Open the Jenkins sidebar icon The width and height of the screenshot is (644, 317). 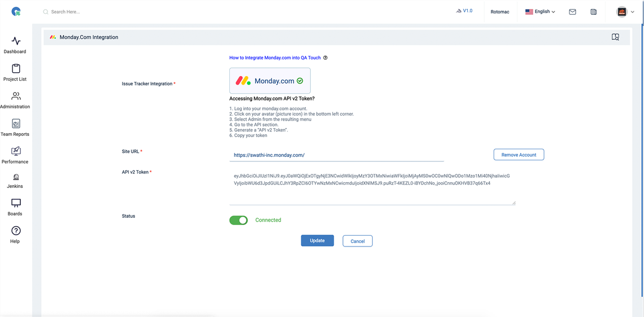[15, 177]
